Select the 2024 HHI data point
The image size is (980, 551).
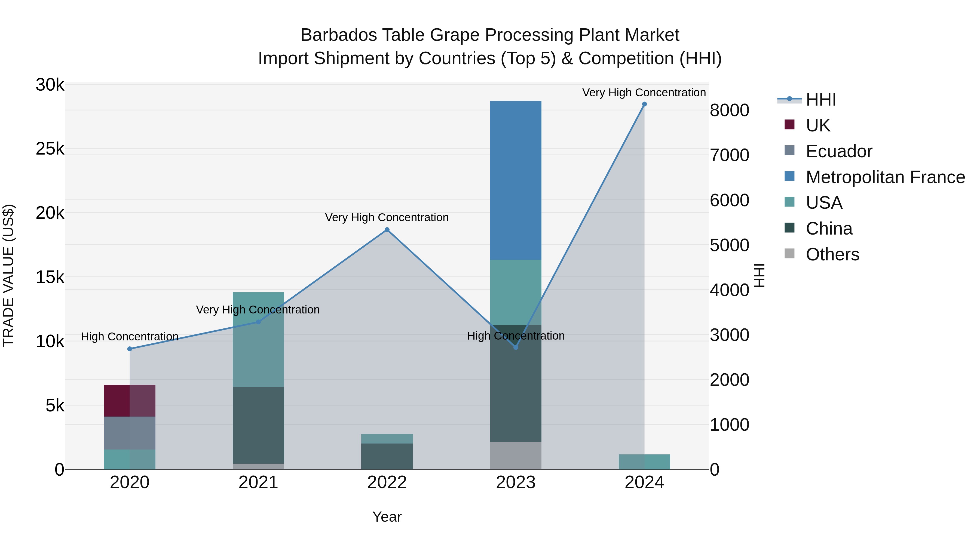(644, 104)
